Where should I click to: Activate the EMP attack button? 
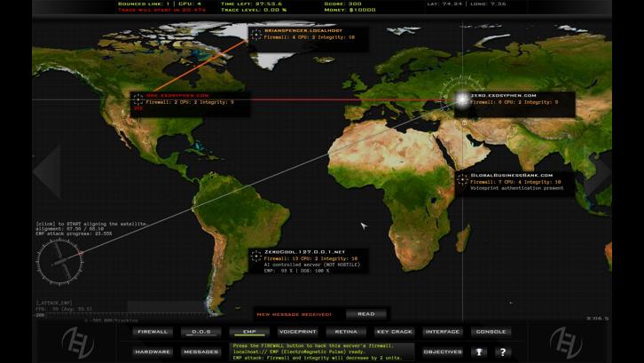249,332
